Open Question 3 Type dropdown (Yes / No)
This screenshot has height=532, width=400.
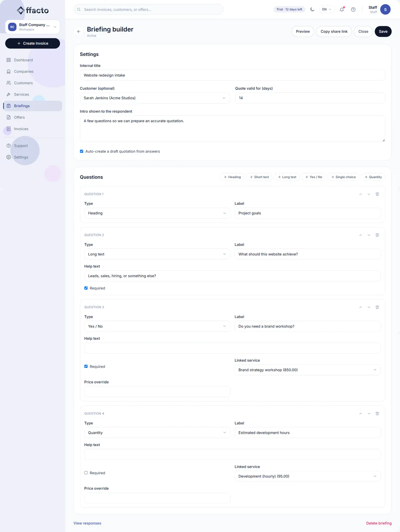point(157,326)
